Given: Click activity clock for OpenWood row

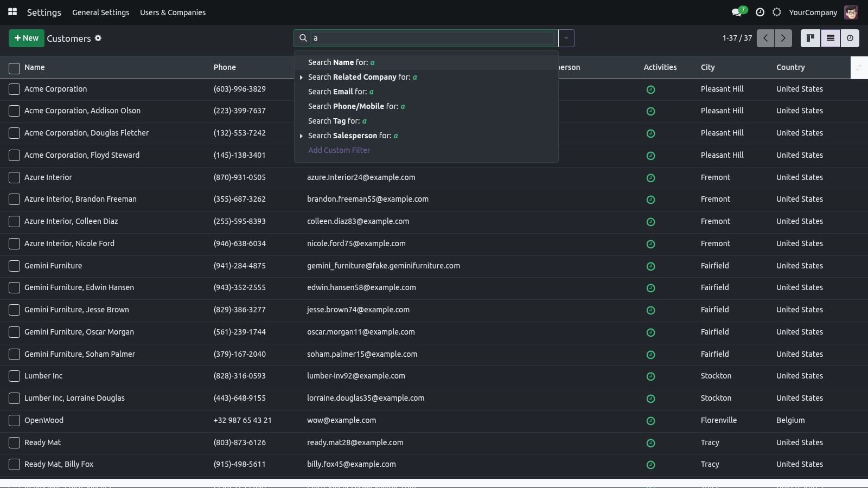Looking at the screenshot, I should pyautogui.click(x=651, y=421).
